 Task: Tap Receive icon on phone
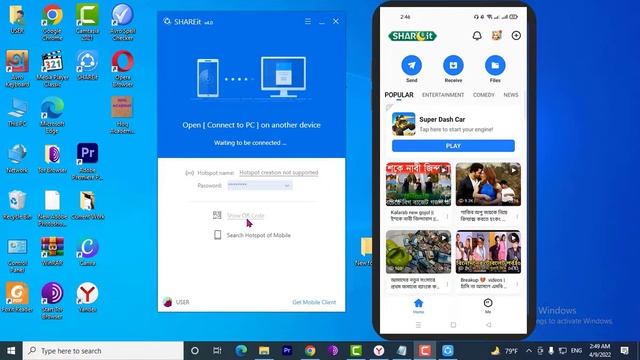coord(453,65)
